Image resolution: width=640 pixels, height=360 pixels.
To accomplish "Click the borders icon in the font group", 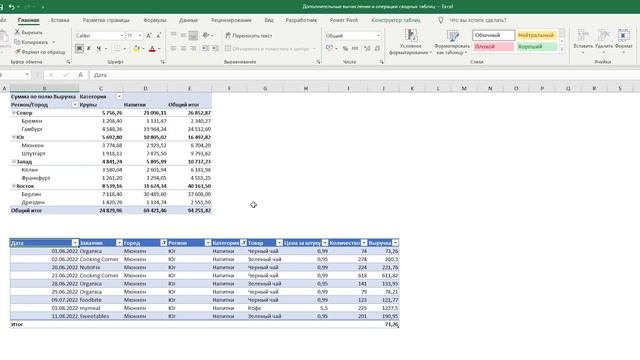I will coord(117,49).
